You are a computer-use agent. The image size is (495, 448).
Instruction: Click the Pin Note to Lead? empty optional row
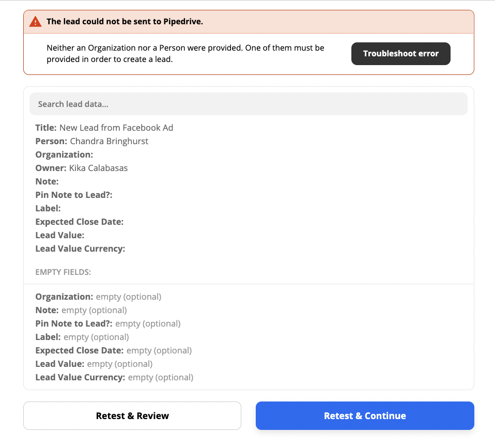click(108, 323)
